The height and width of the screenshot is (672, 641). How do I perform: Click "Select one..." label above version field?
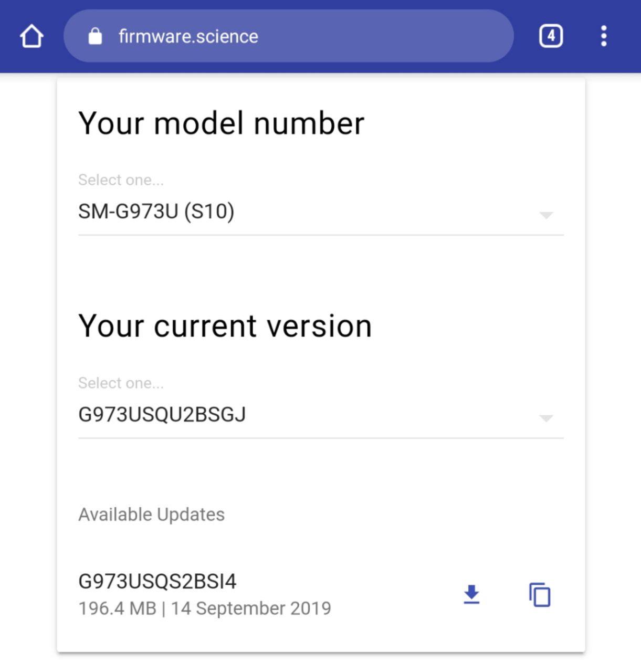[121, 383]
